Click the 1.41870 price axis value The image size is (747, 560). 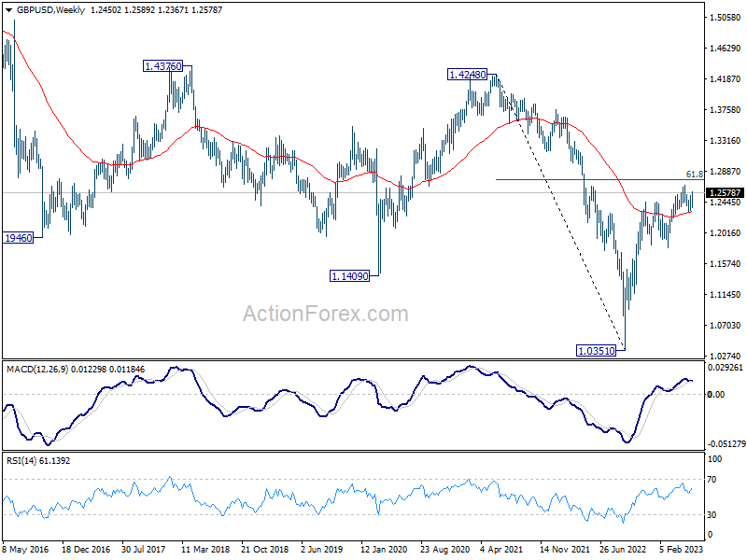coord(726,79)
